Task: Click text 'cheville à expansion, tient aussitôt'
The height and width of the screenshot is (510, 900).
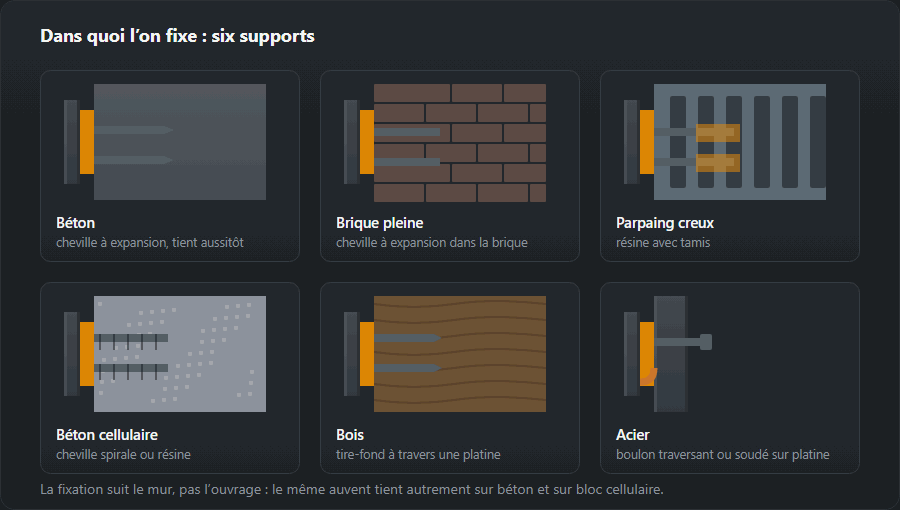Action: [x=150, y=243]
